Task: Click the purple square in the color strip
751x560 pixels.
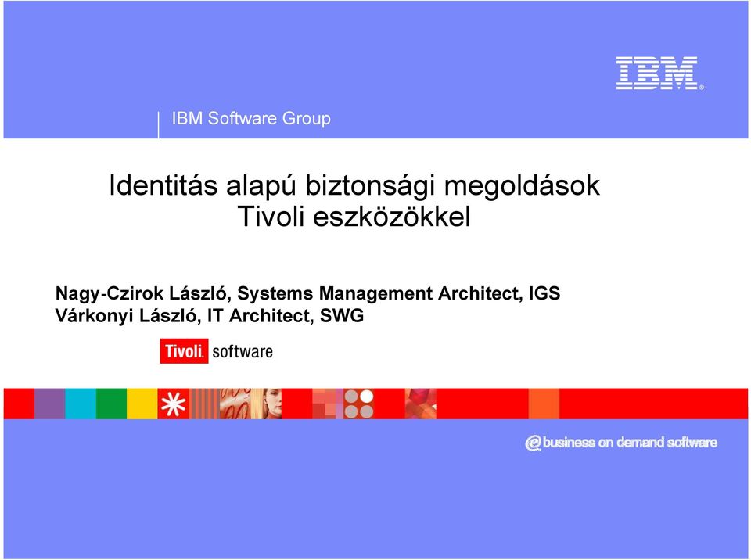Action: (x=50, y=404)
